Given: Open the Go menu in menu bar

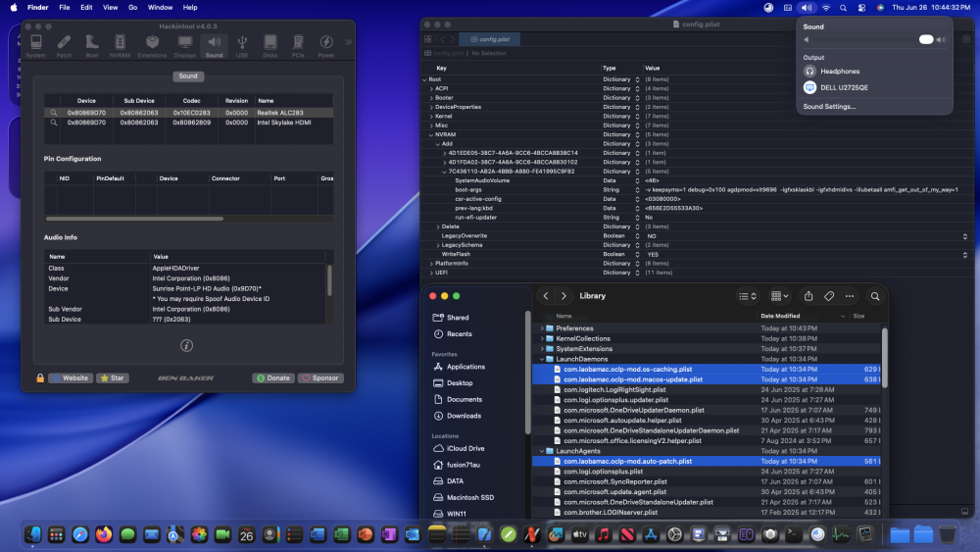Looking at the screenshot, I should [x=132, y=8].
